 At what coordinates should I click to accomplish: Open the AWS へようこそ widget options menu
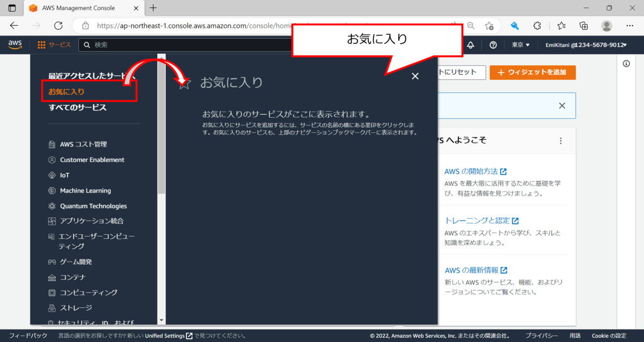(x=561, y=141)
